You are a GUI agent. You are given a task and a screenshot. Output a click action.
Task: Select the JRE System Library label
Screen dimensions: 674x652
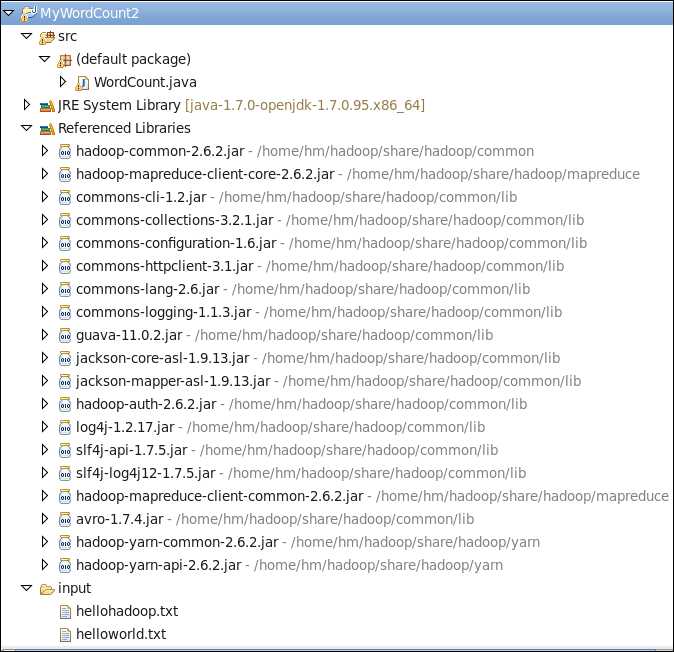pyautogui.click(x=119, y=105)
